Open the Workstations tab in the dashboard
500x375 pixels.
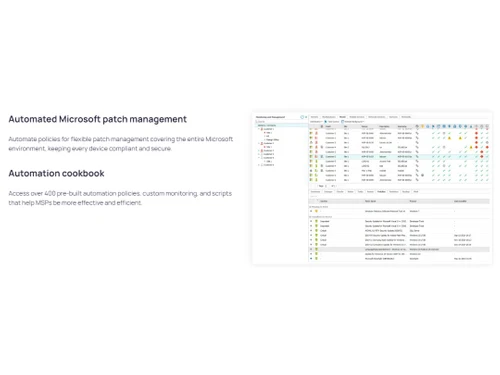coord(329,117)
